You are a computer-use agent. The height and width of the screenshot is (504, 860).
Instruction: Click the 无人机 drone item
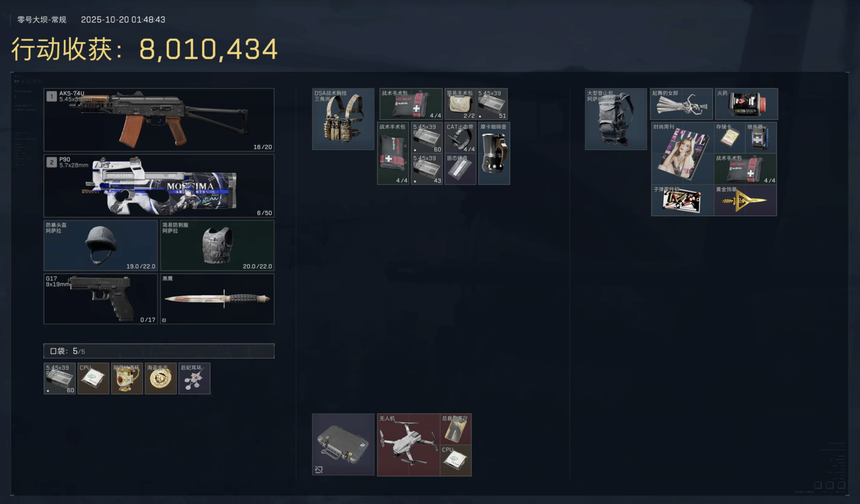click(408, 445)
